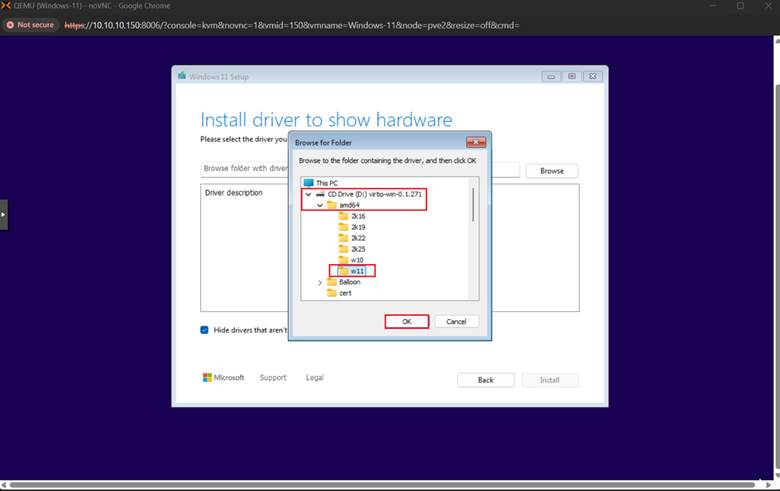Click the folder tree vertical scrollbar

point(473,210)
